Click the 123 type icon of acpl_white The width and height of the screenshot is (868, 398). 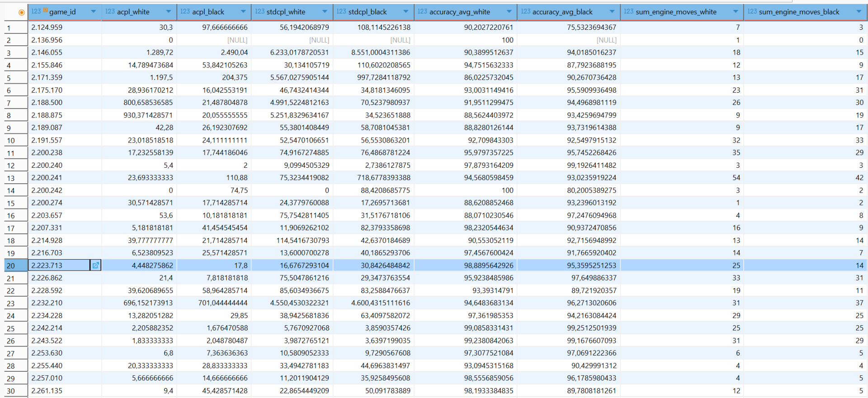[110, 11]
